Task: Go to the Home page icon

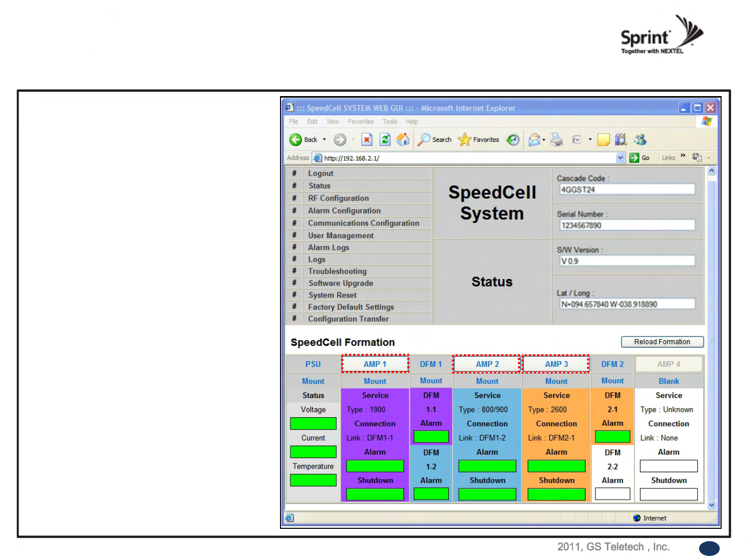Action: (x=403, y=139)
